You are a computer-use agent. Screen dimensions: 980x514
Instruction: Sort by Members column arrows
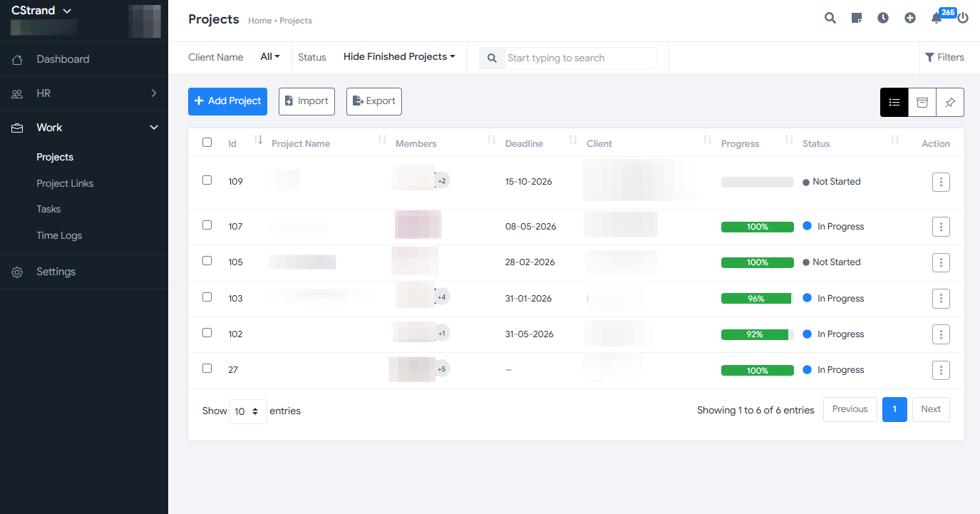click(491, 140)
